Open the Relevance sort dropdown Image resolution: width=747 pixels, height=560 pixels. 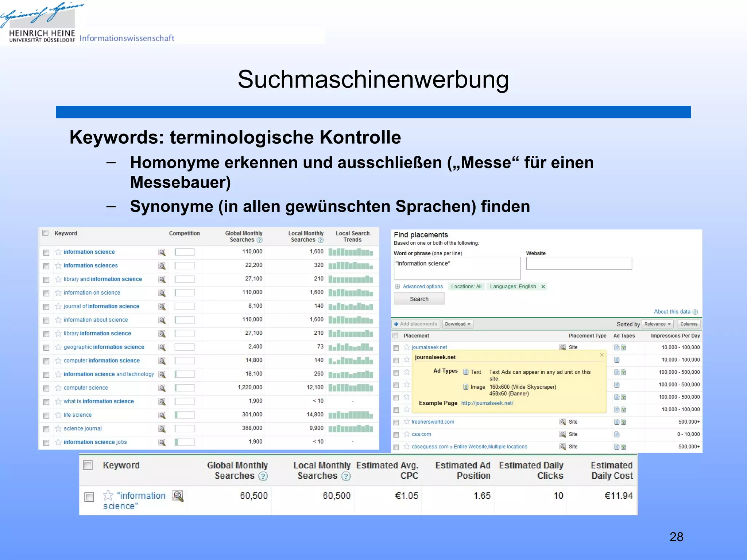click(x=658, y=324)
